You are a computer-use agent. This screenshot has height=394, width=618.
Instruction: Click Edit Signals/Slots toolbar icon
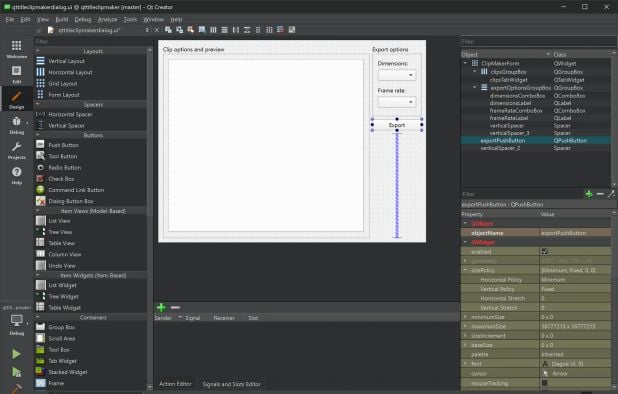[x=179, y=30]
